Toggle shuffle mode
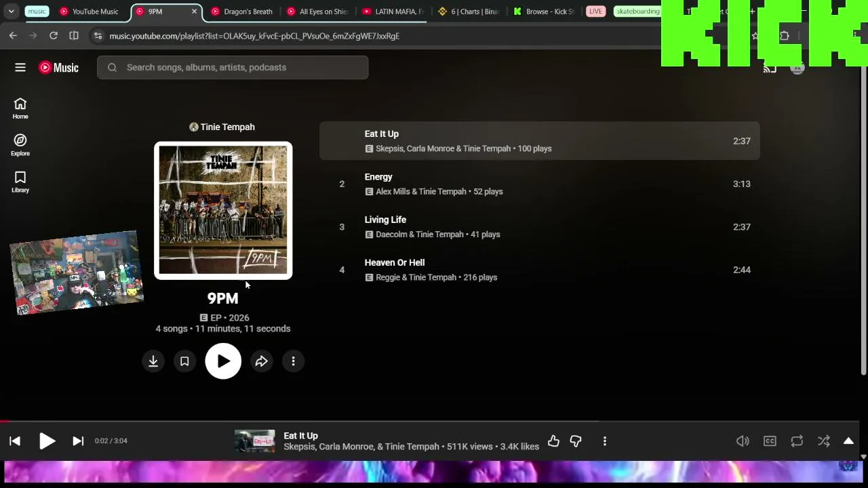This screenshot has width=868, height=488. click(x=824, y=441)
